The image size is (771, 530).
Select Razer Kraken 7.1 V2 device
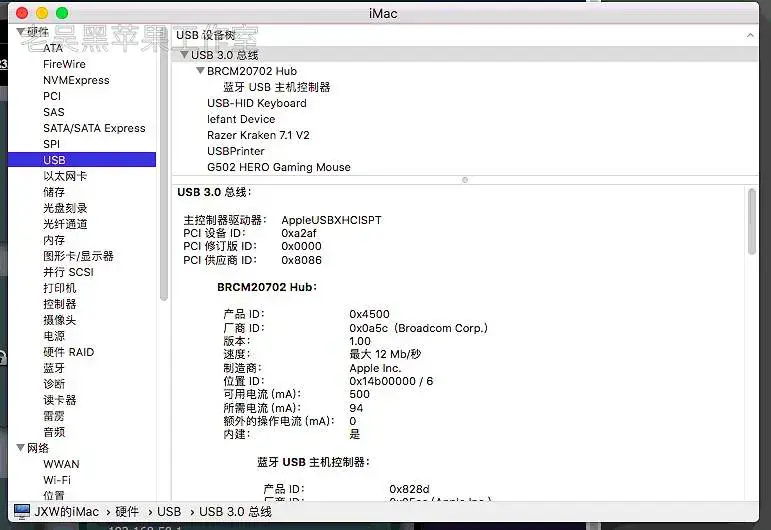click(x=258, y=135)
